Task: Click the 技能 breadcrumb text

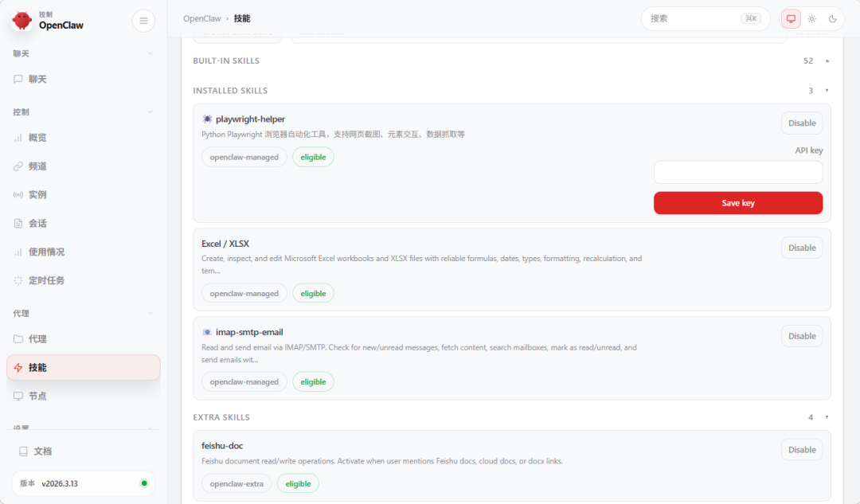Action: 242,18
